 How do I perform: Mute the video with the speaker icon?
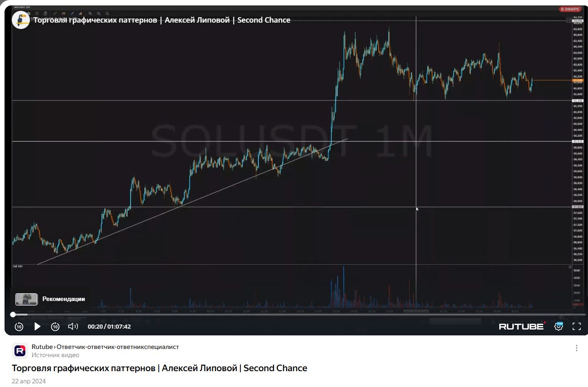point(73,326)
